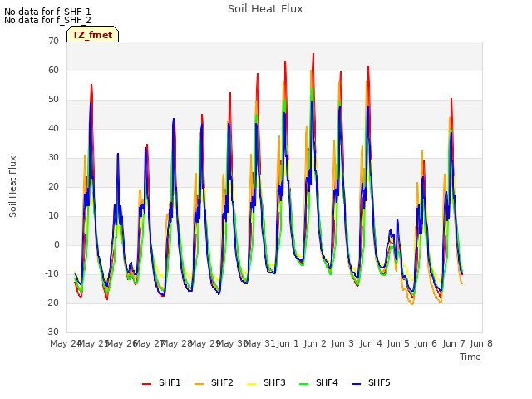Click the 0 y-axis tick label

(57, 244)
